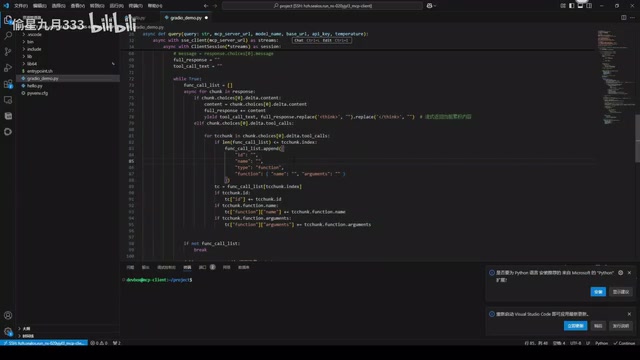Open the circular icon below the database icon
Image resolution: width=640 pixels, height=360 pixels.
8,132
